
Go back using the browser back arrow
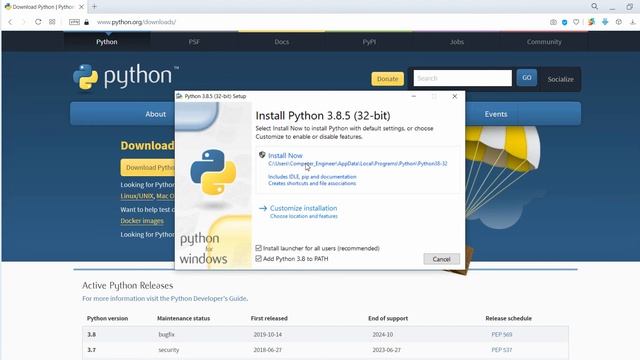click(x=10, y=22)
